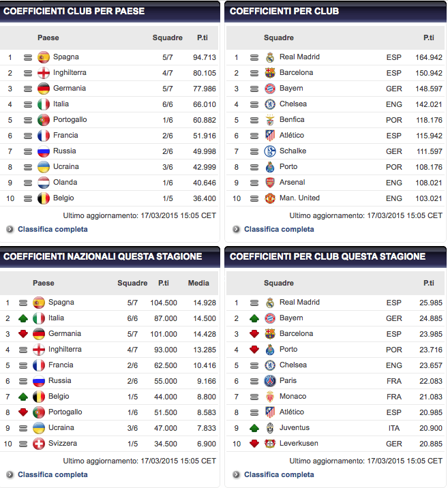Click the Switzerland flag in season national table

39,444
